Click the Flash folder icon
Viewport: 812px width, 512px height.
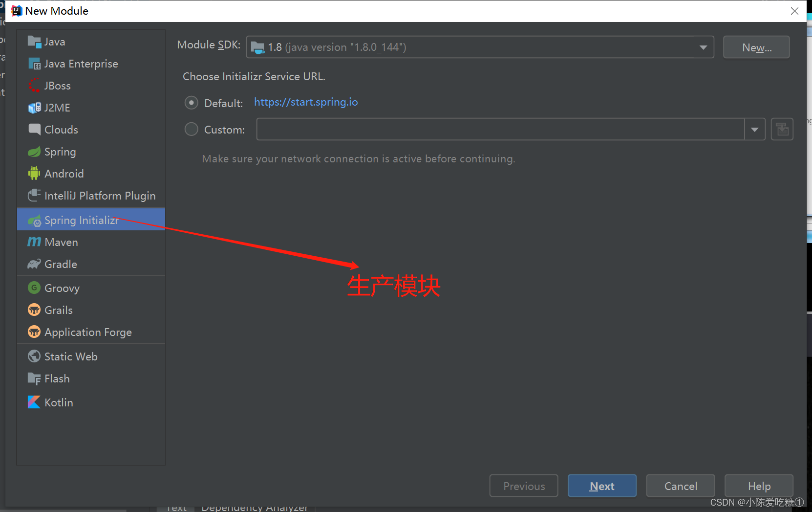pos(34,378)
